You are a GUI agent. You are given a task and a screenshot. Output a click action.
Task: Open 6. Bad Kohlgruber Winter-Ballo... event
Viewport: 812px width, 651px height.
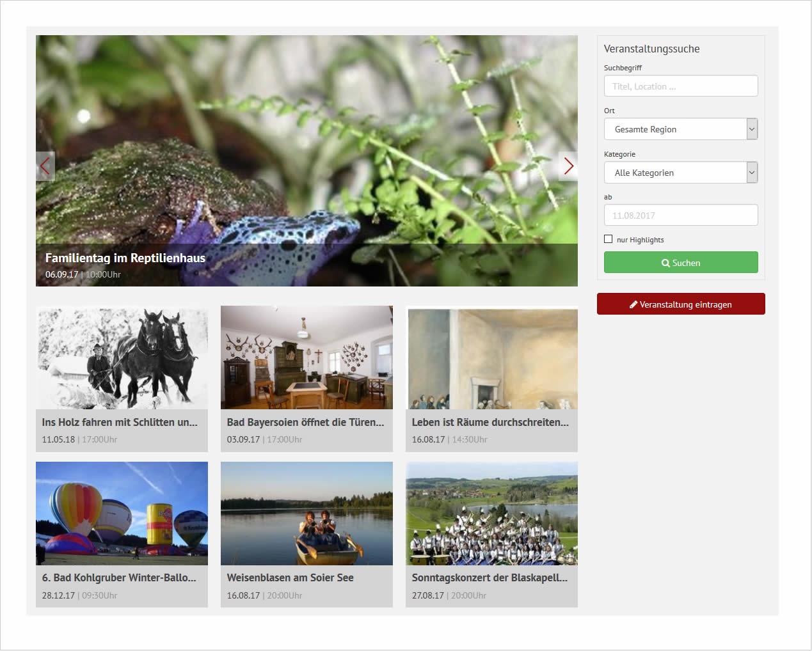[x=119, y=577]
